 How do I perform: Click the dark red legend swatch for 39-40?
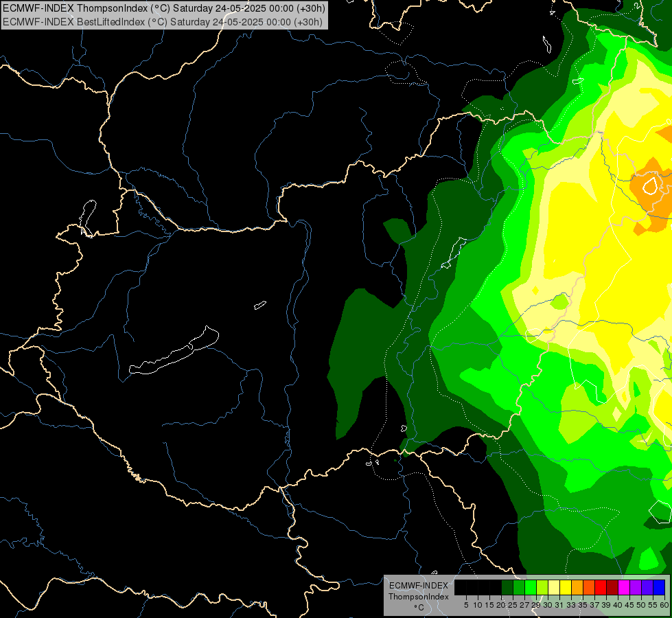pos(612,587)
